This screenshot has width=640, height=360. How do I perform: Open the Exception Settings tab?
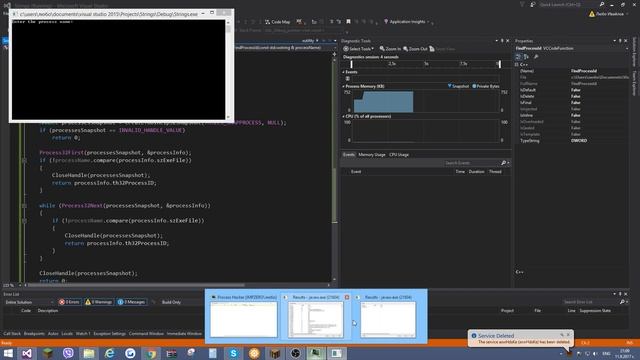(x=109, y=333)
